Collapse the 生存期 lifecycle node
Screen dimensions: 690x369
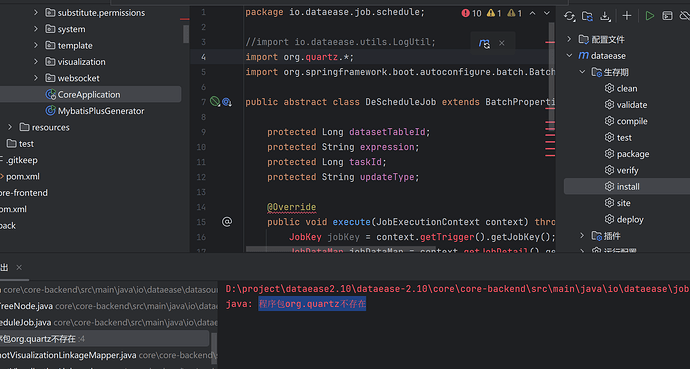(x=582, y=72)
